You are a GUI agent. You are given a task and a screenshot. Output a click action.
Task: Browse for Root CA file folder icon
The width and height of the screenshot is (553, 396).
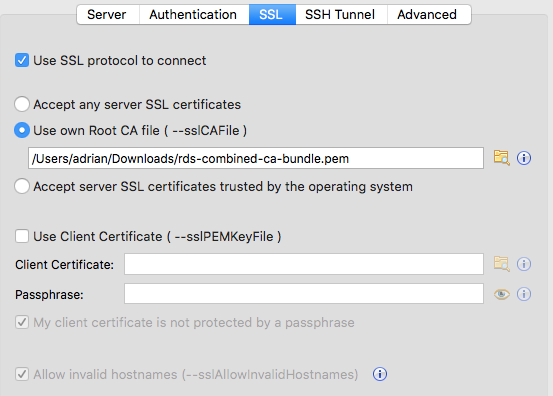[x=502, y=158]
